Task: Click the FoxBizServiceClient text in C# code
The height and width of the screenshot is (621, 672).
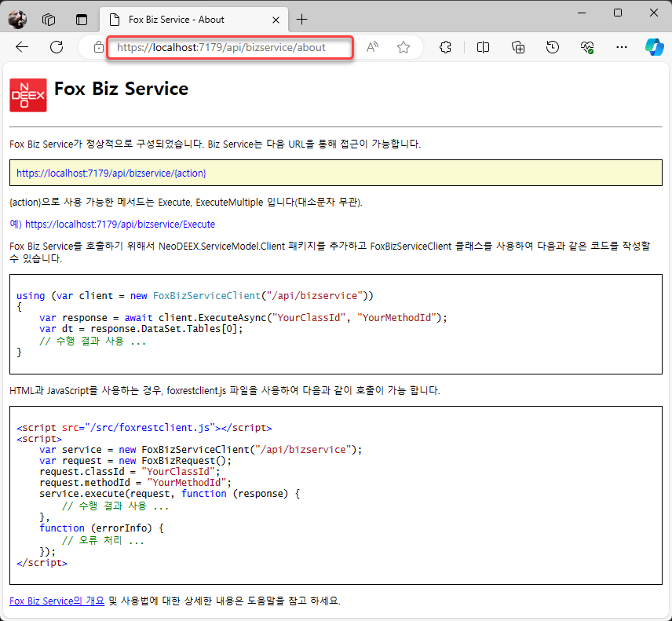Action: (x=206, y=296)
